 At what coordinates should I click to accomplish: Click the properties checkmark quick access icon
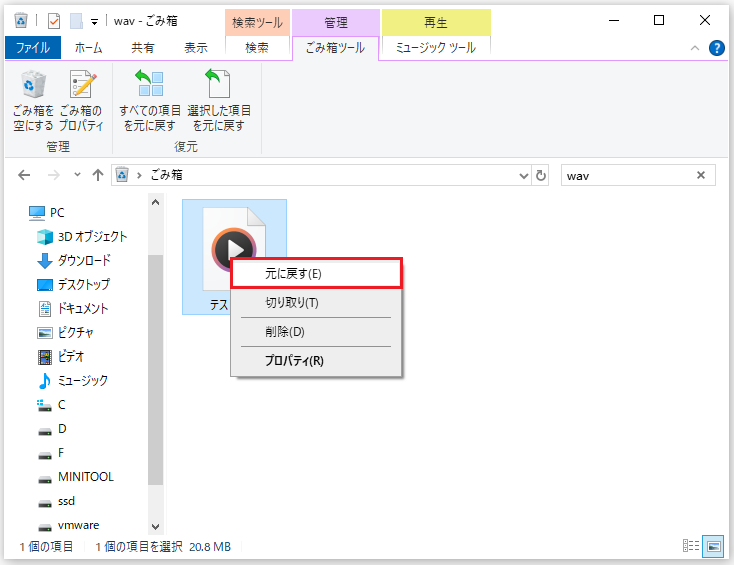pyautogui.click(x=54, y=21)
